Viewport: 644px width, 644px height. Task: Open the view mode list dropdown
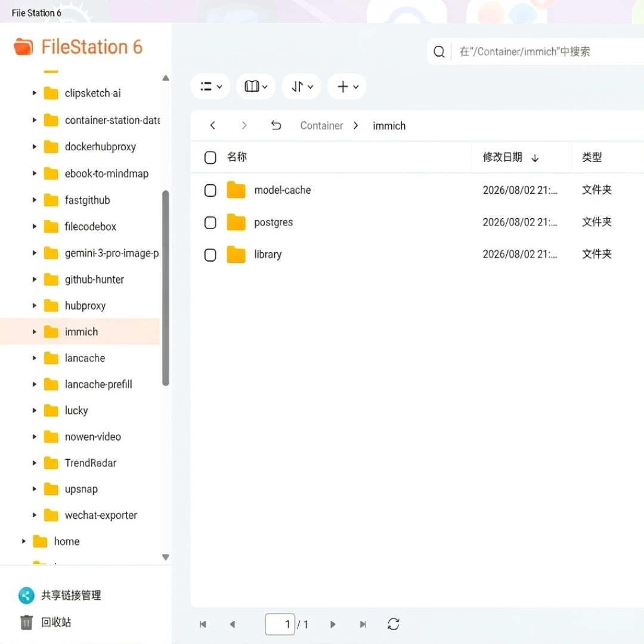(210, 86)
